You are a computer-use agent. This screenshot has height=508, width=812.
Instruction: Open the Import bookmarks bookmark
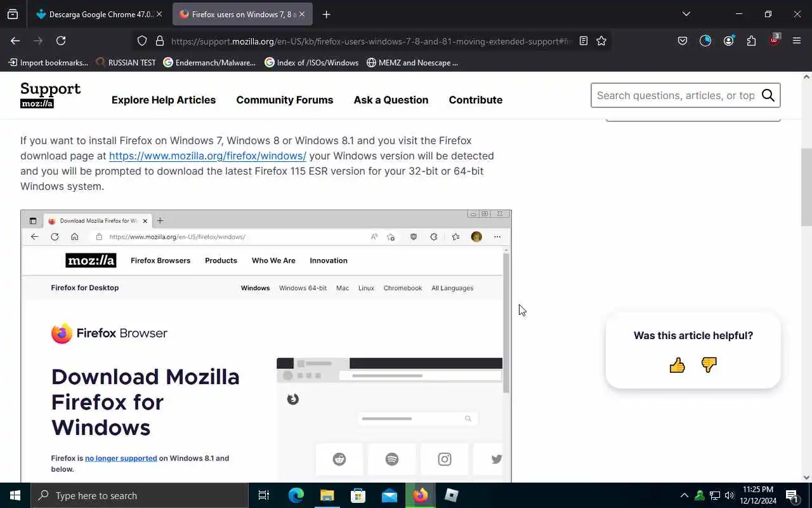coord(48,62)
